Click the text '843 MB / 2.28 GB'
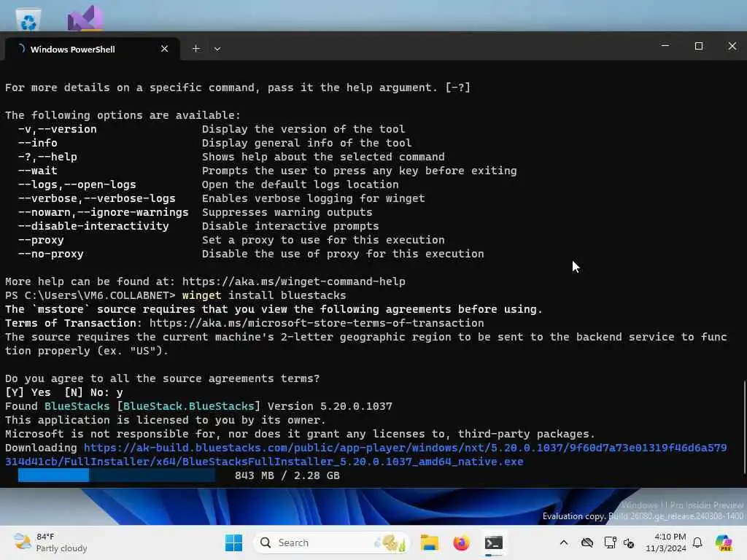The width and height of the screenshot is (747, 560). pyautogui.click(x=287, y=475)
